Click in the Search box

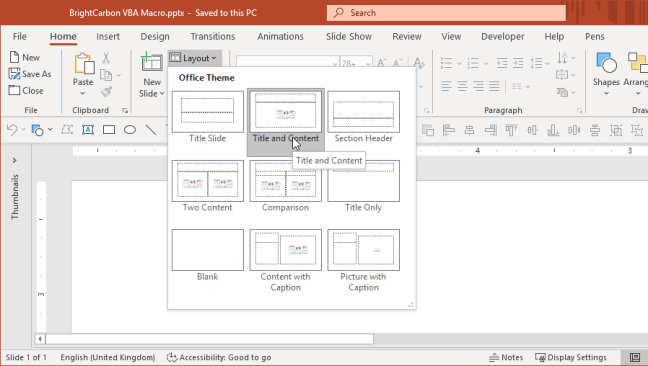pyautogui.click(x=446, y=13)
